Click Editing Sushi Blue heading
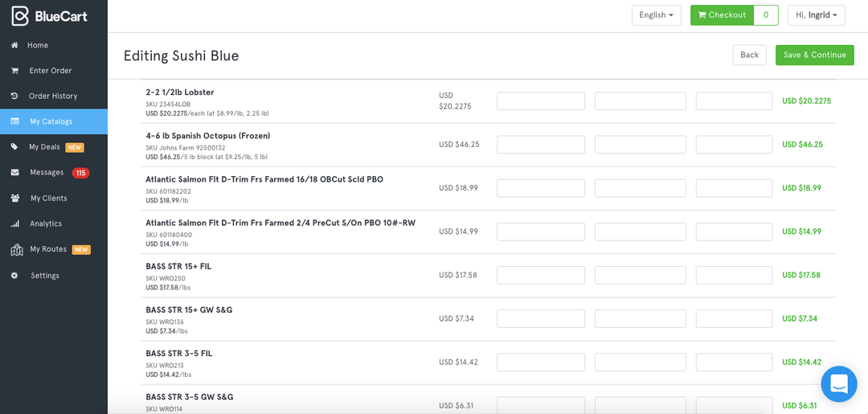Viewport: 868px width, 414px height. point(181,56)
